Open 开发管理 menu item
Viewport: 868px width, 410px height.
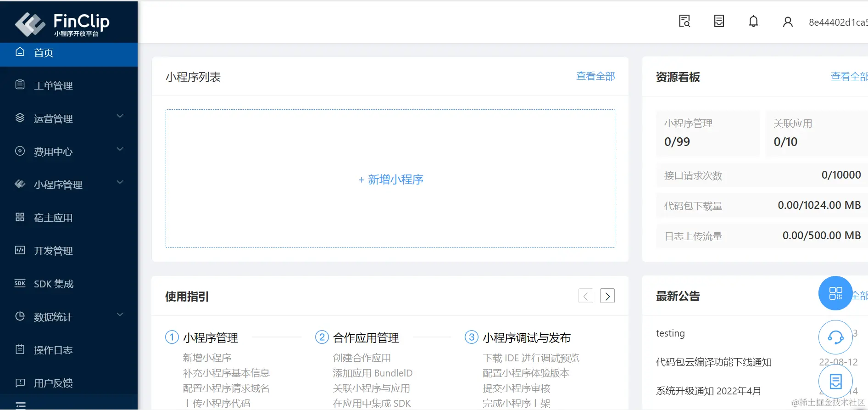(69, 251)
